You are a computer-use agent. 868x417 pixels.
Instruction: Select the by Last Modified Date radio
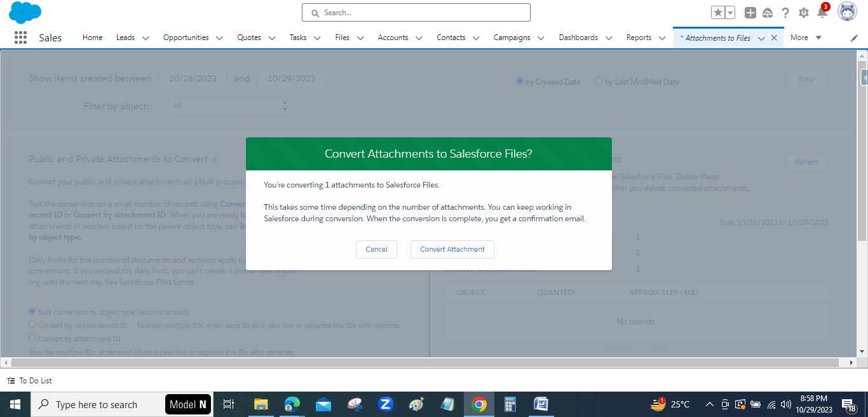[599, 81]
